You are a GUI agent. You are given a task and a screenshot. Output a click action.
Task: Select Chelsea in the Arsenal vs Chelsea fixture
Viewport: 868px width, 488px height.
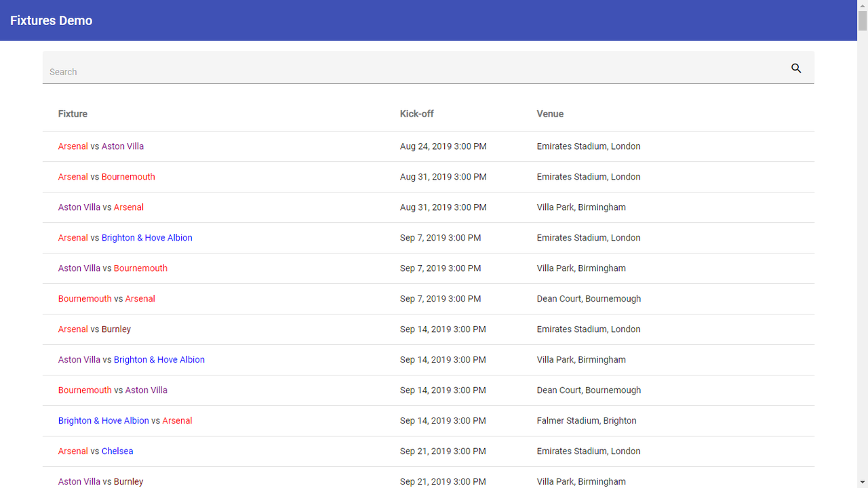coord(117,451)
